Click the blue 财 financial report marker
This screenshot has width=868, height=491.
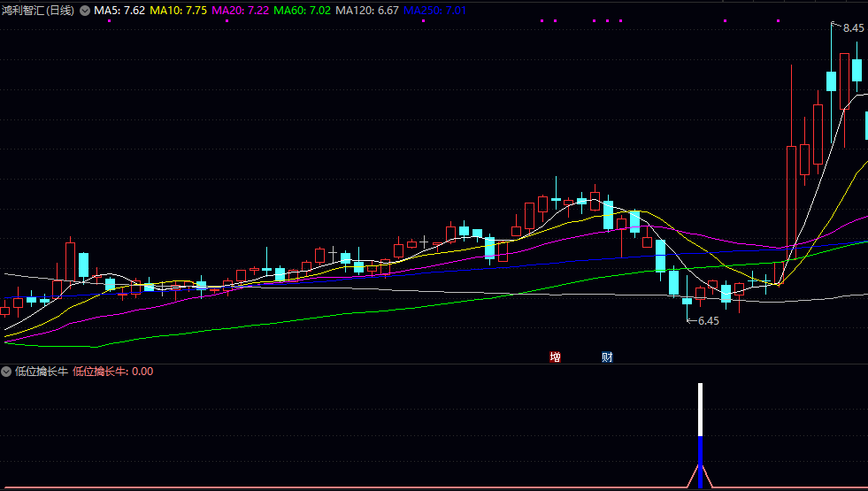[607, 357]
